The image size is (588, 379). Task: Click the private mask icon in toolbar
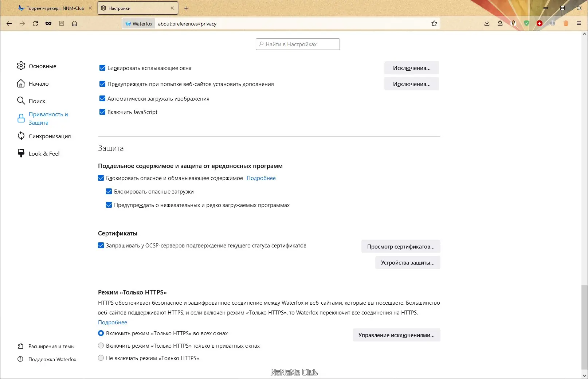[x=48, y=24]
